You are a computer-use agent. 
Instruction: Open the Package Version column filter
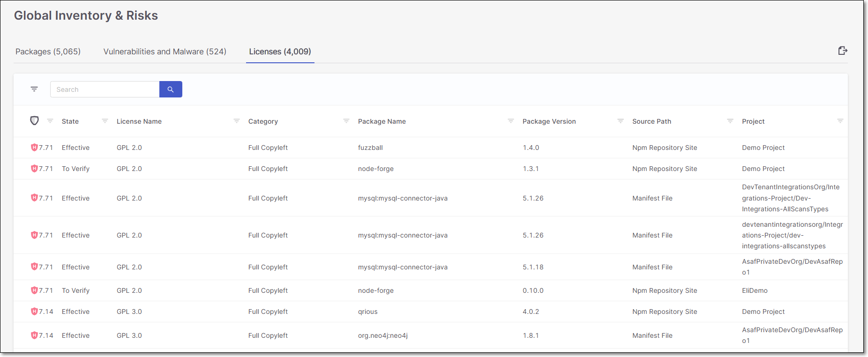coord(621,121)
